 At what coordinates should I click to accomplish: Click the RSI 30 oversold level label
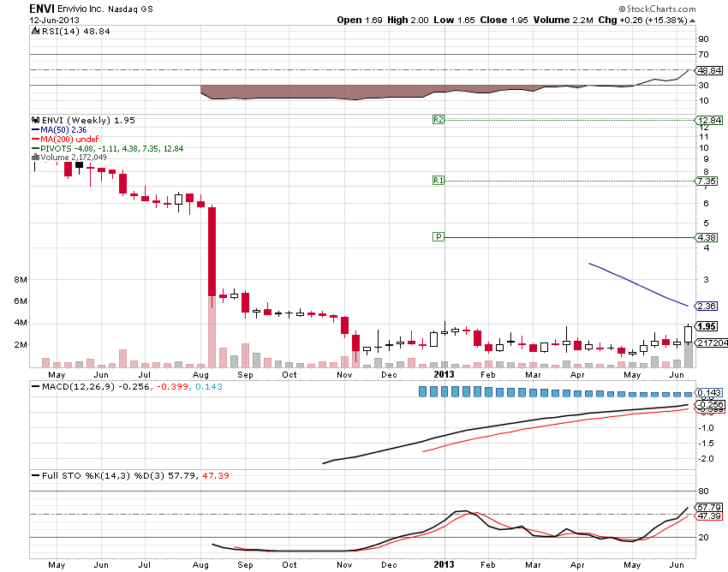(x=703, y=85)
